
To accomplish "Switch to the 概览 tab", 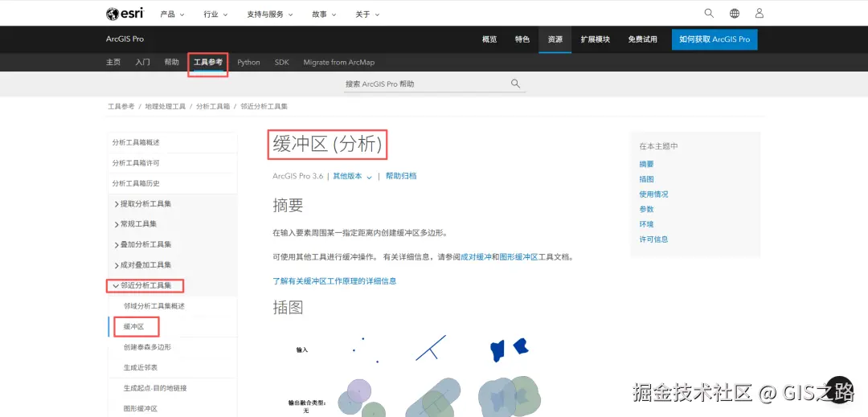I will 489,39.
